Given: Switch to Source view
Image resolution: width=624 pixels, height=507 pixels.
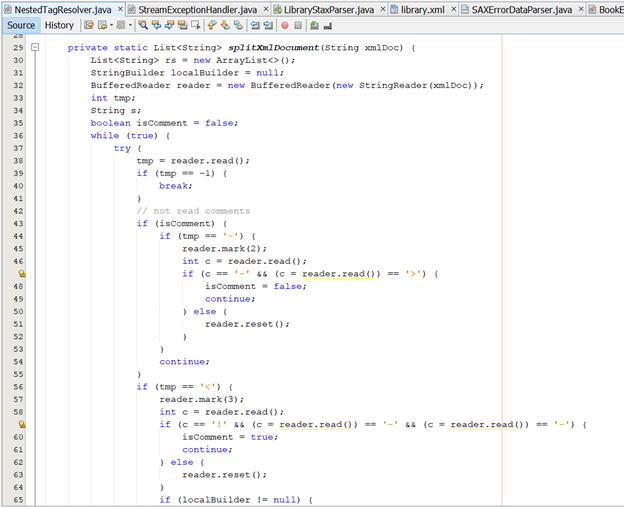Looking at the screenshot, I should [x=21, y=25].
